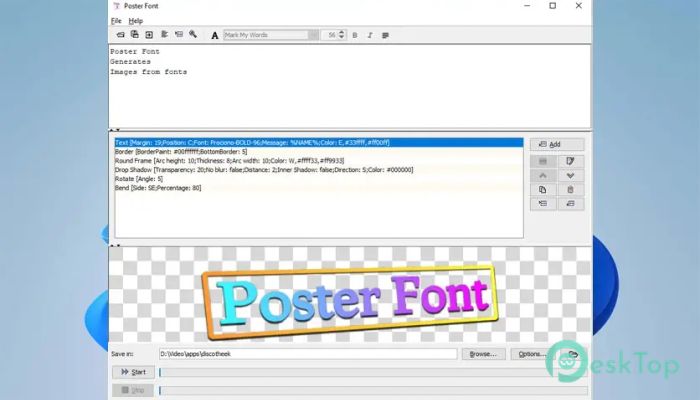Minimize the Poster Font window
This screenshot has height=400, width=700.
tap(527, 6)
